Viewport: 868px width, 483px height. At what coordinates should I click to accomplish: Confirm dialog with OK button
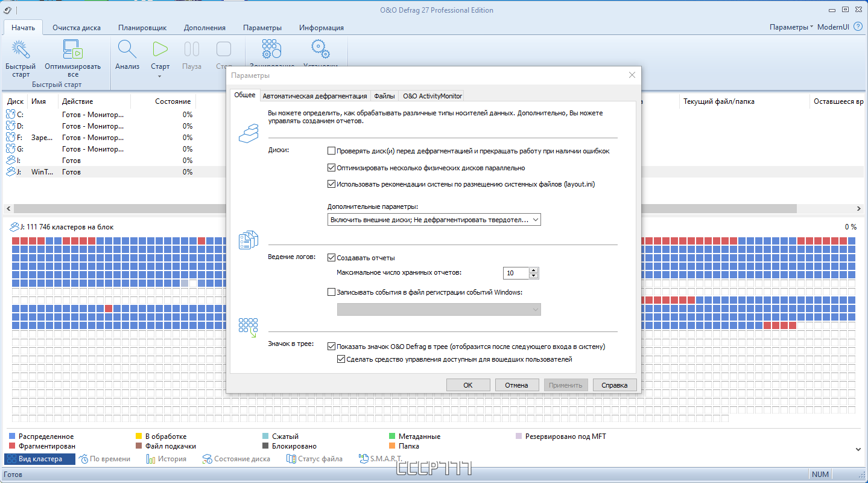(x=468, y=385)
